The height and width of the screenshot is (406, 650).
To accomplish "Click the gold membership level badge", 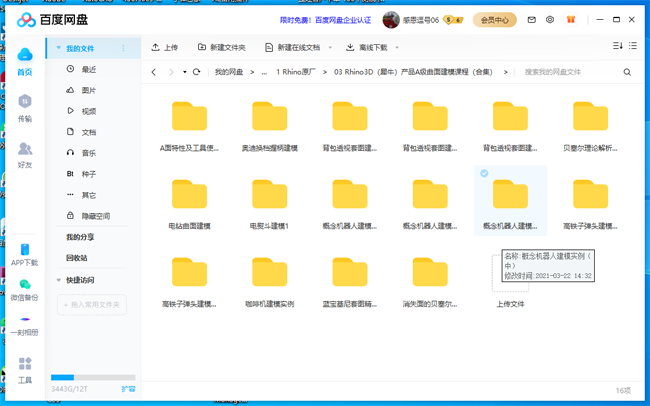I will [453, 20].
